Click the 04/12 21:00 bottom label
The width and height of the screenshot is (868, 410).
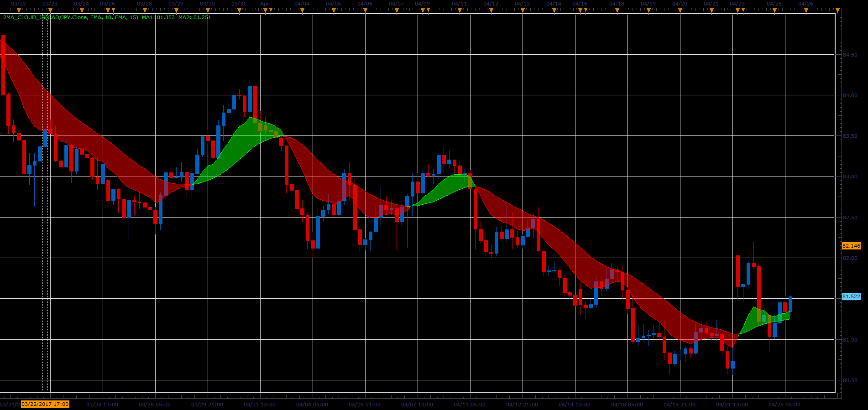522,405
